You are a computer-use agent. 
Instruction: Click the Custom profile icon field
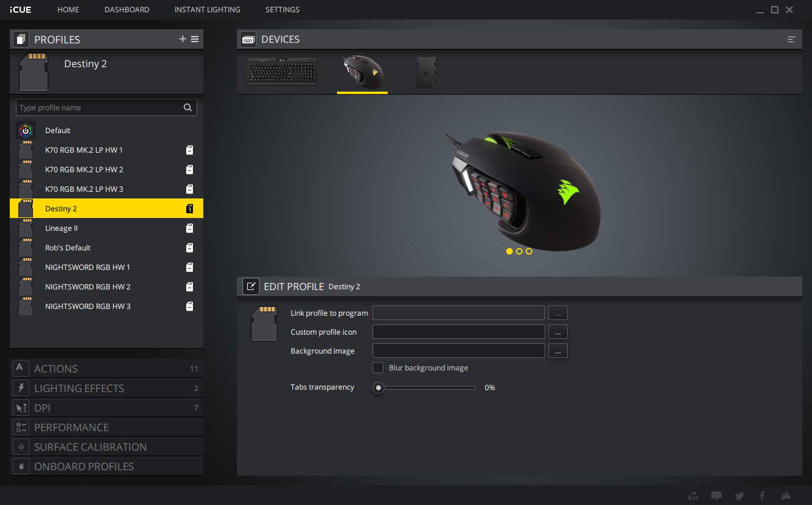tap(459, 332)
